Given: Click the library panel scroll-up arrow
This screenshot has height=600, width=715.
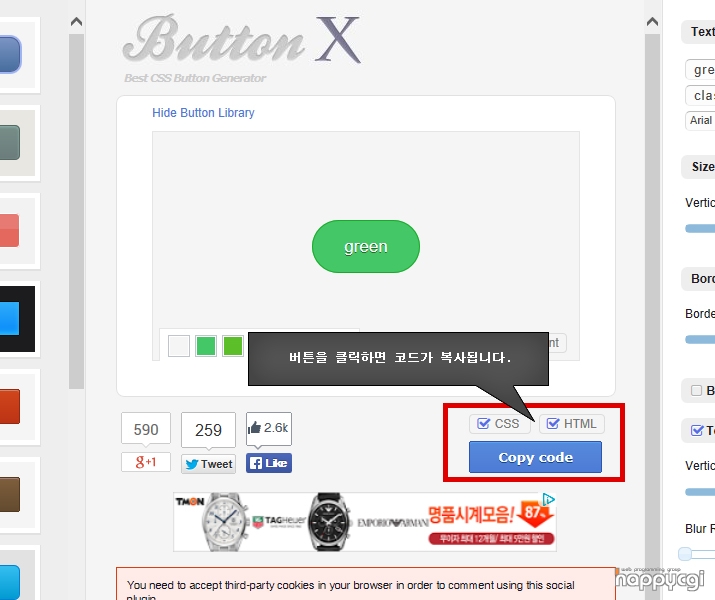Looking at the screenshot, I should coord(77,21).
